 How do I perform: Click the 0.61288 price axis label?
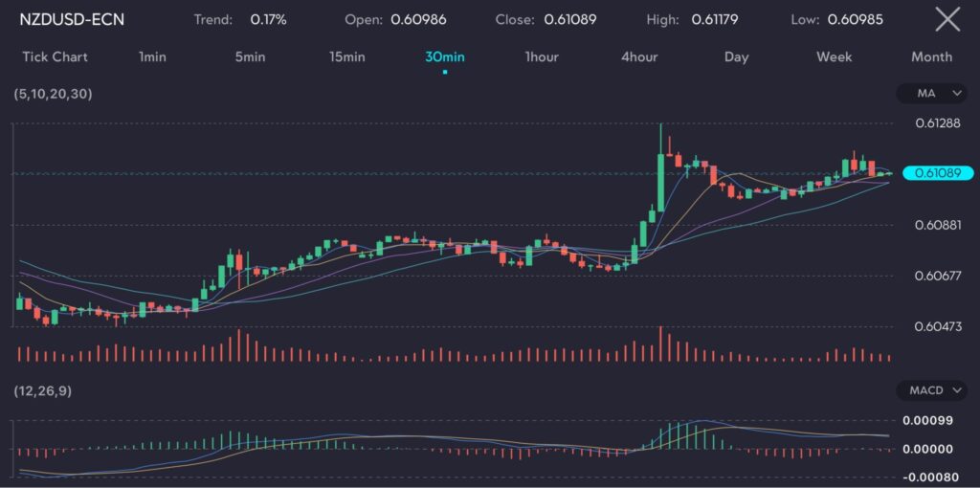coord(937,123)
